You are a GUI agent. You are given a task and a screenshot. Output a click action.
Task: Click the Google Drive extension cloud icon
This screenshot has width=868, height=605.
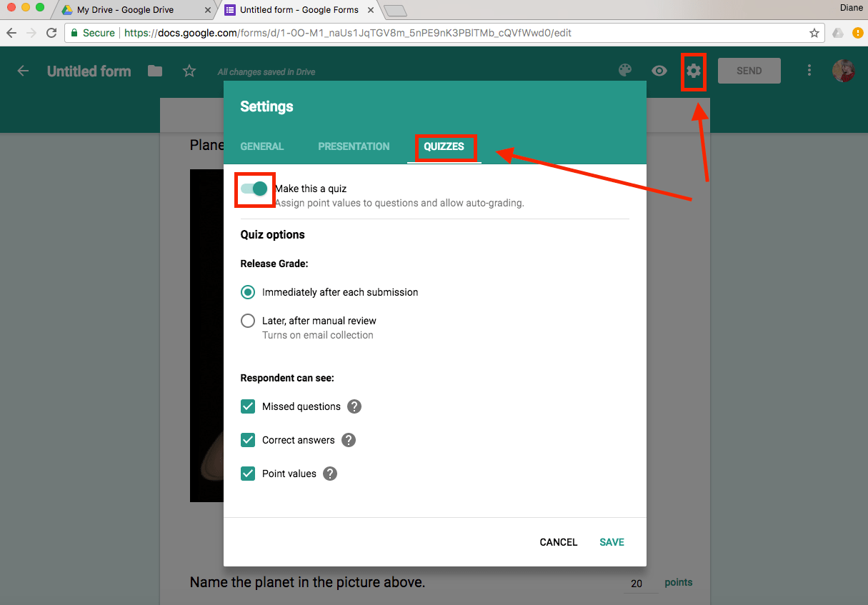pos(838,33)
